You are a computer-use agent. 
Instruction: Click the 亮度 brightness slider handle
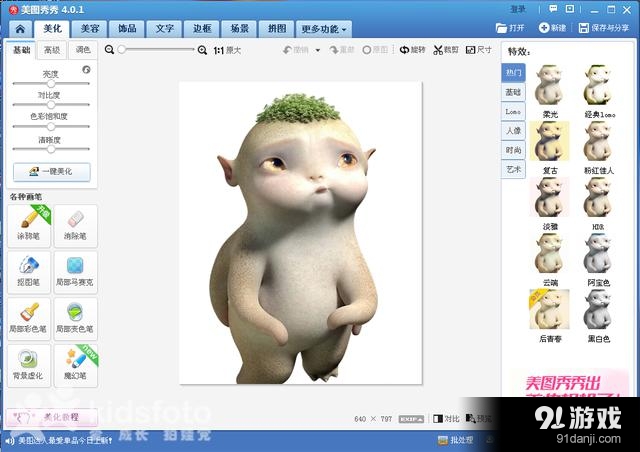pyautogui.click(x=51, y=83)
